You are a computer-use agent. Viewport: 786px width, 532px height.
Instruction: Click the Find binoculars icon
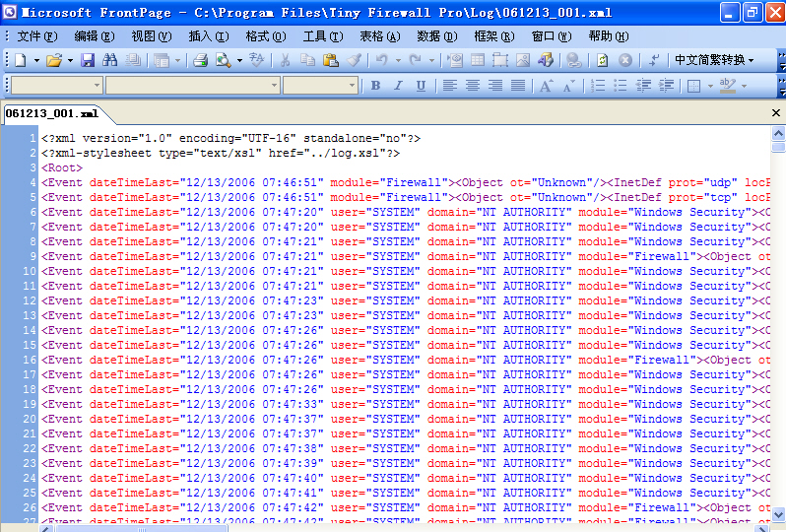click(109, 61)
